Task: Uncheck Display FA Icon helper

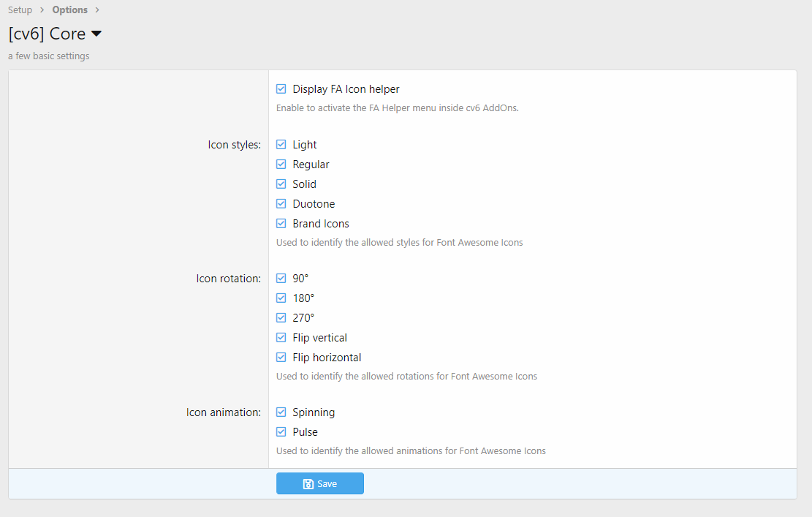Action: click(281, 89)
